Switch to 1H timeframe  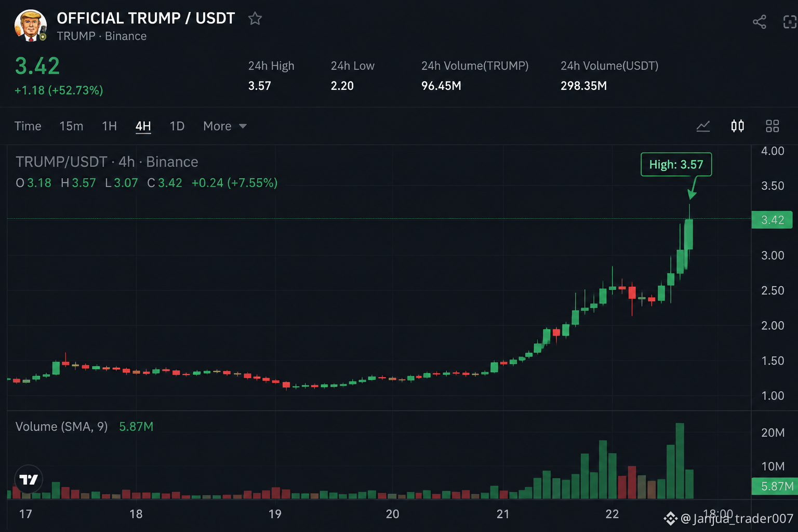[x=110, y=126]
